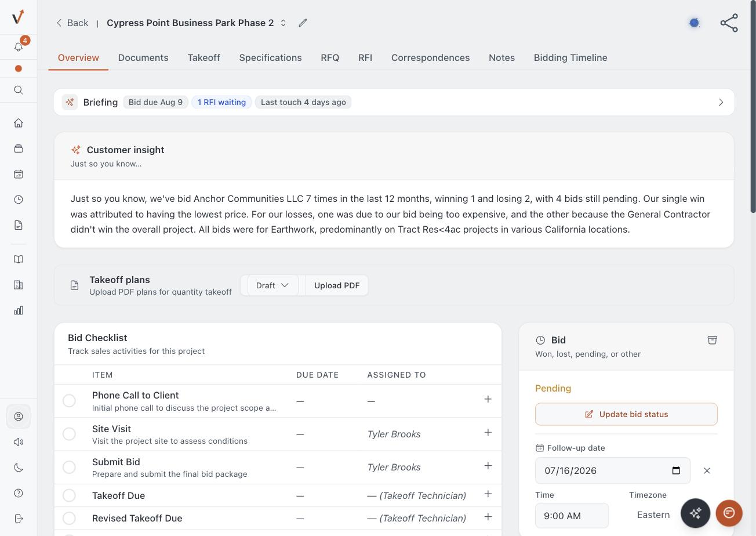Click the blue status dot icon
The image size is (756, 536).
(694, 23)
